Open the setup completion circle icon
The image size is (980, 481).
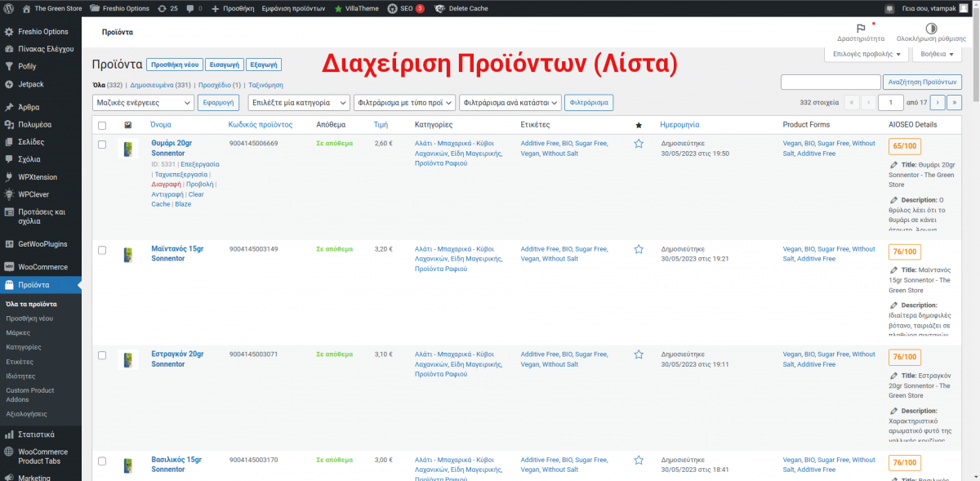pos(931,28)
